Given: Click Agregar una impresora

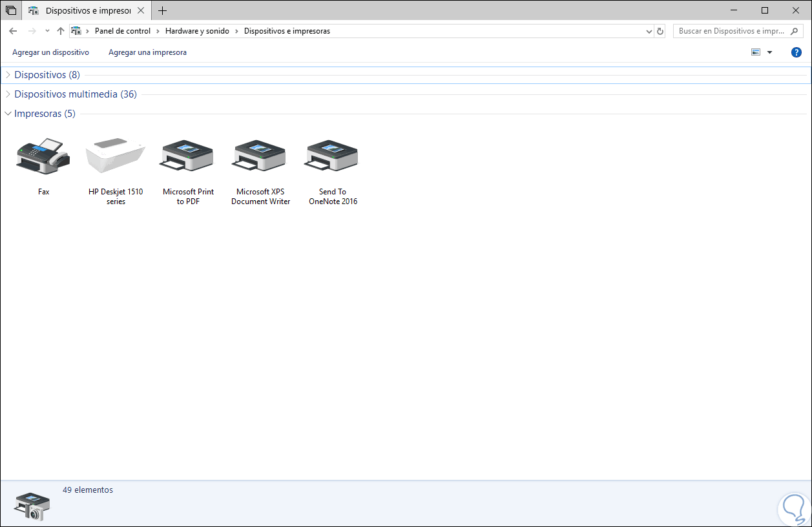Looking at the screenshot, I should point(147,52).
